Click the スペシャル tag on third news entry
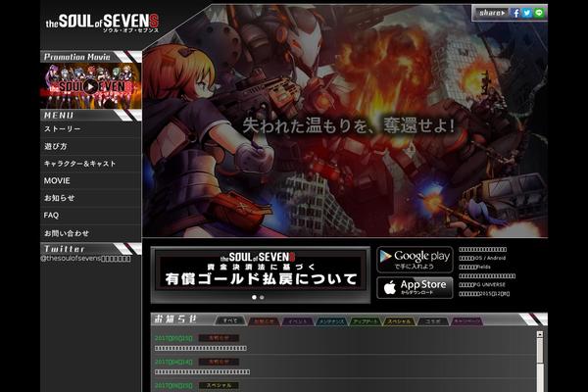Viewport: 588px width, 392px height. coord(219,385)
